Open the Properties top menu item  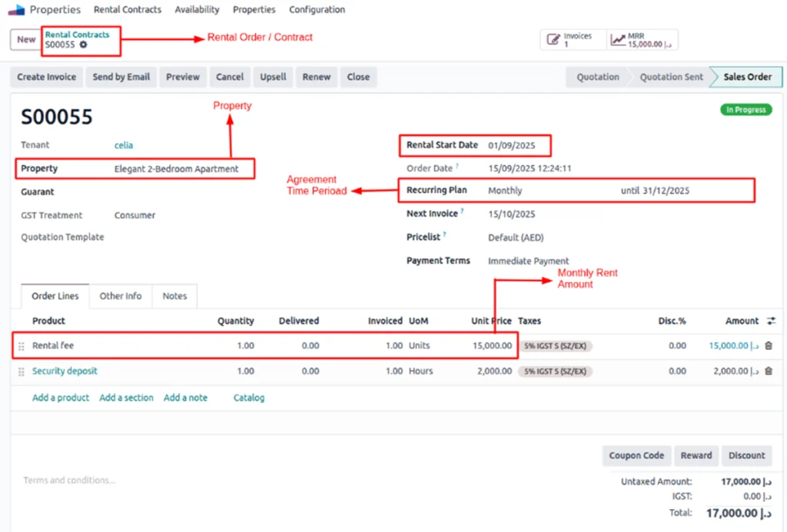click(254, 9)
